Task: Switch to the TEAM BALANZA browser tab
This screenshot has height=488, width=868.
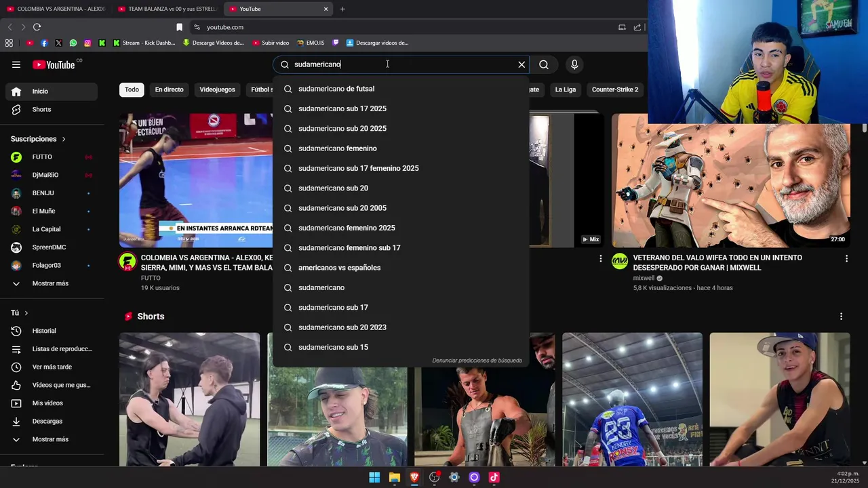Action: coord(167,9)
